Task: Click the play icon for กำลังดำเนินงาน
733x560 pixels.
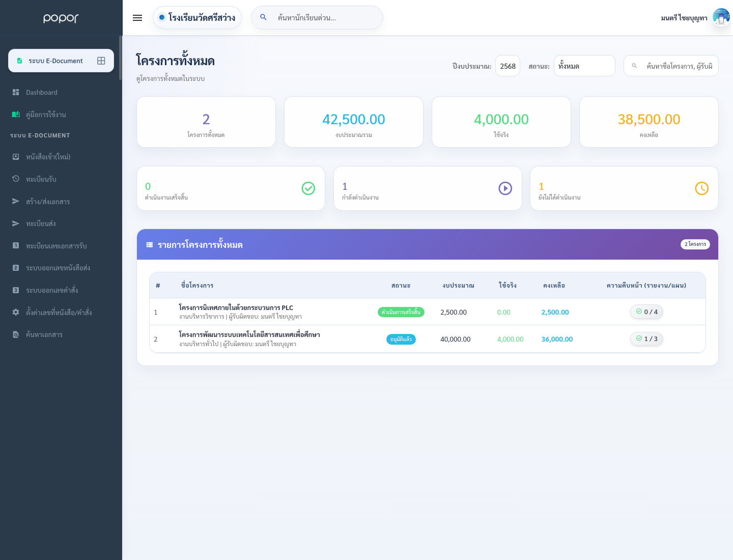Action: (505, 188)
